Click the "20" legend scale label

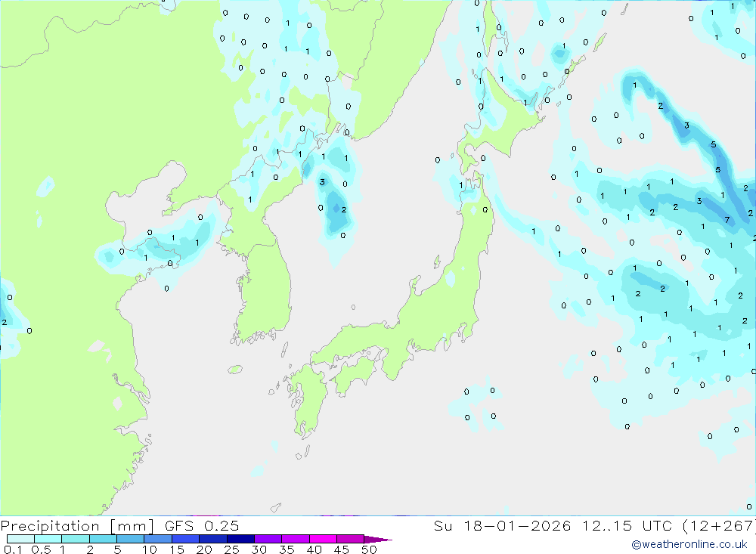pyautogui.click(x=204, y=549)
